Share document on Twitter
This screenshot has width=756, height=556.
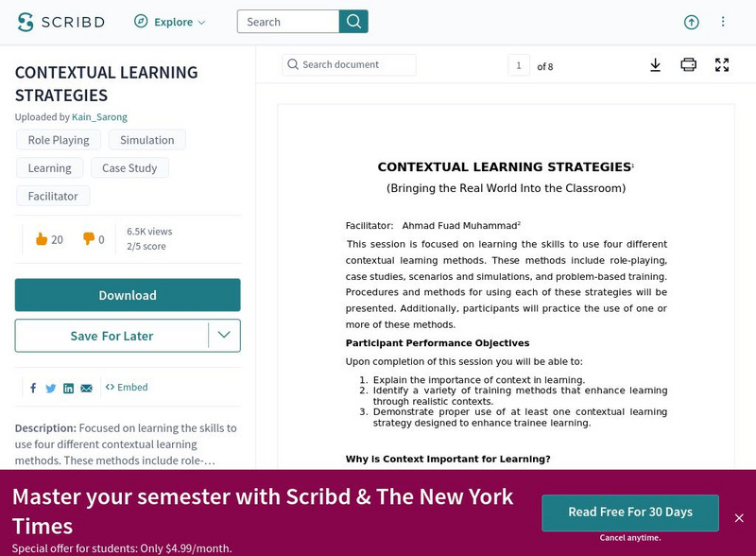(51, 388)
